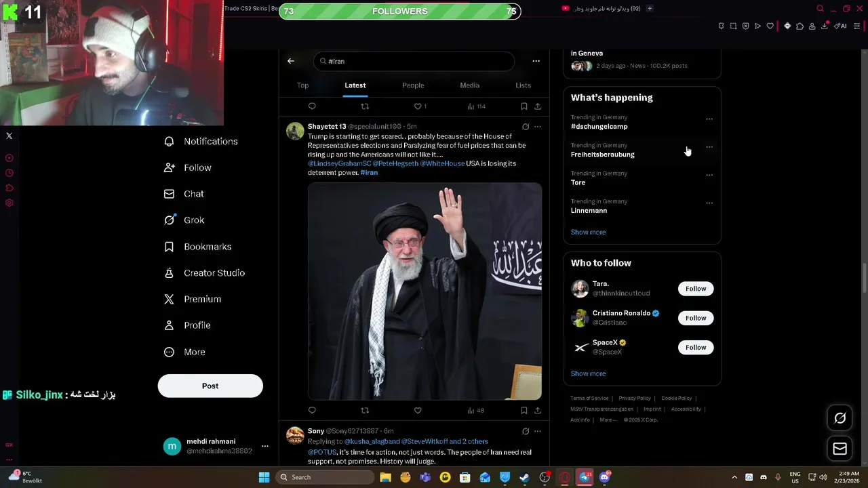This screenshot has width=868, height=488.
Task: Open the Grok floating button
Action: pos(840,418)
